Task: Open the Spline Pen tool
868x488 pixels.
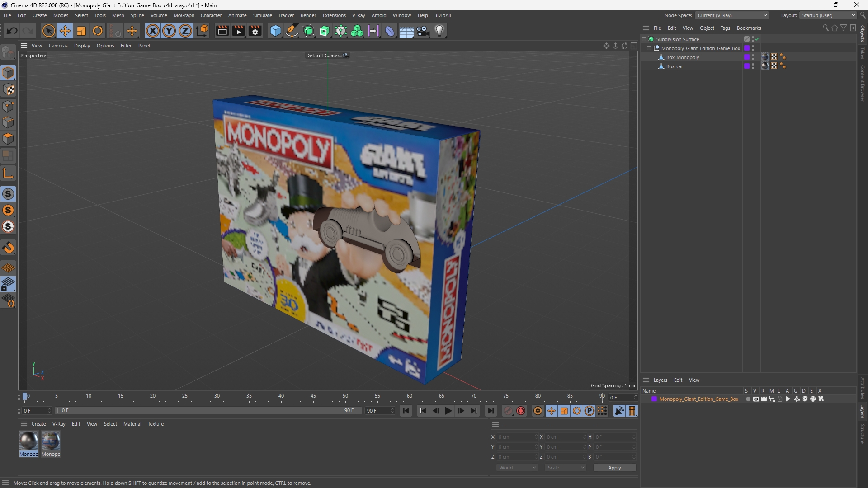Action: point(292,31)
